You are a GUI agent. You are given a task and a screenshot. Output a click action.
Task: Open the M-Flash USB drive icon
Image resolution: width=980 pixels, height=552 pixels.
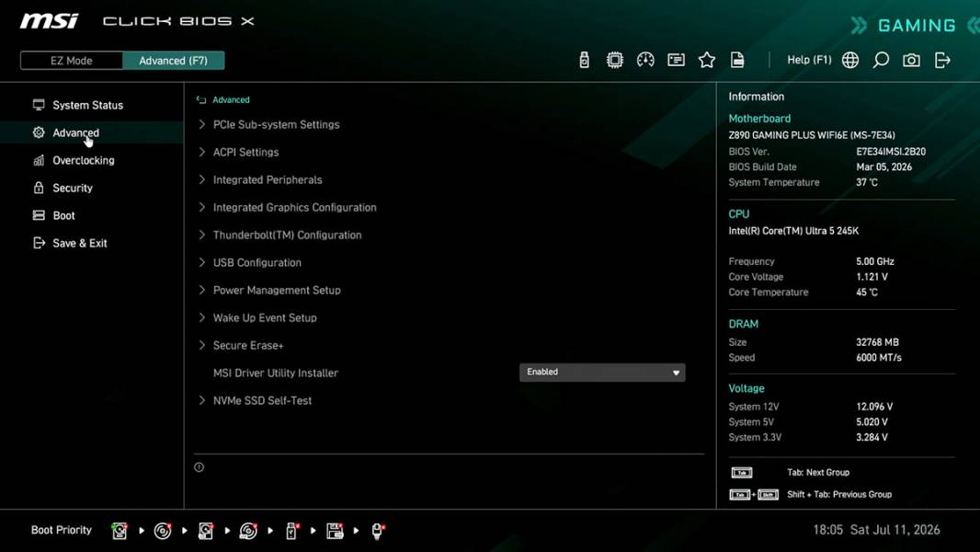click(585, 60)
